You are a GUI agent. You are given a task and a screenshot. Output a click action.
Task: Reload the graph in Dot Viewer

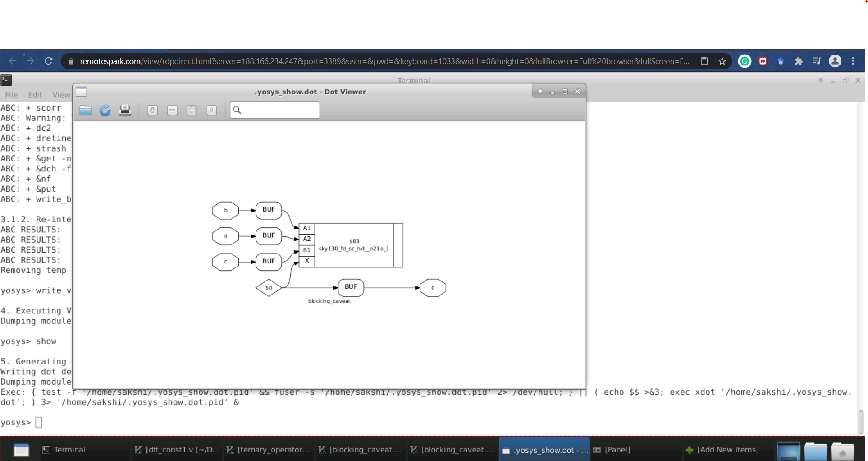pyautogui.click(x=105, y=110)
